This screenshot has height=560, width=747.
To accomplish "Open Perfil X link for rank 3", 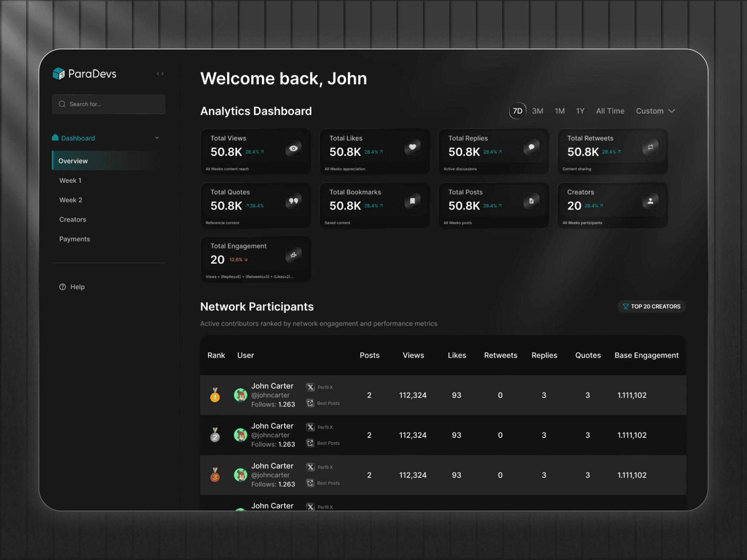I will click(x=325, y=467).
